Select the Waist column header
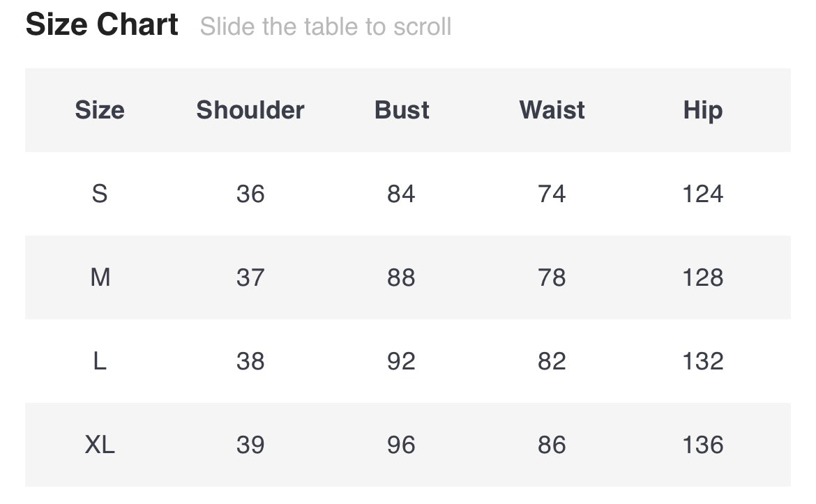Viewport: 816px width, 504px height. [552, 110]
